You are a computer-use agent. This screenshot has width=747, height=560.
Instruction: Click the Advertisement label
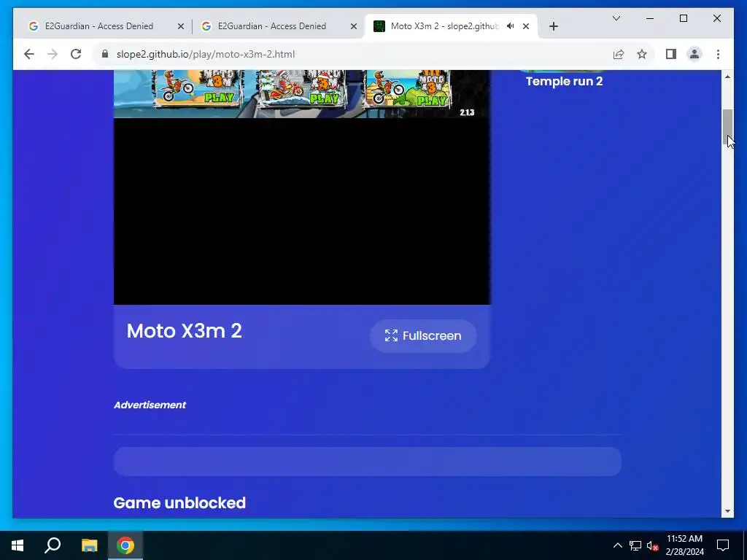click(x=150, y=405)
